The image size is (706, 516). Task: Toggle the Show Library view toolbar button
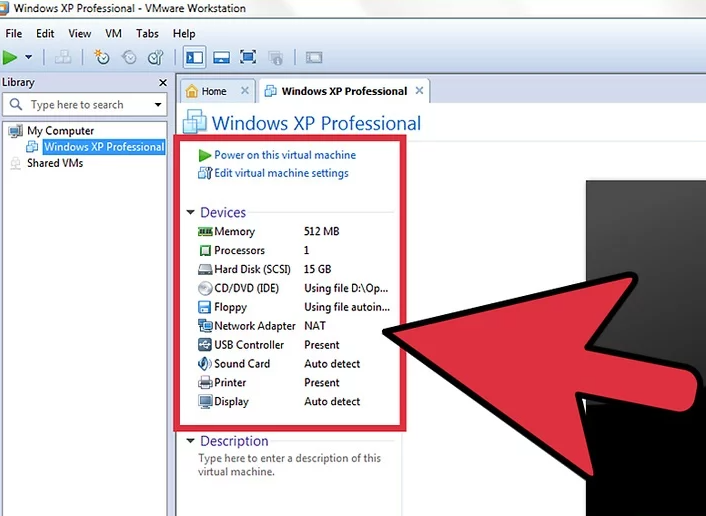195,57
